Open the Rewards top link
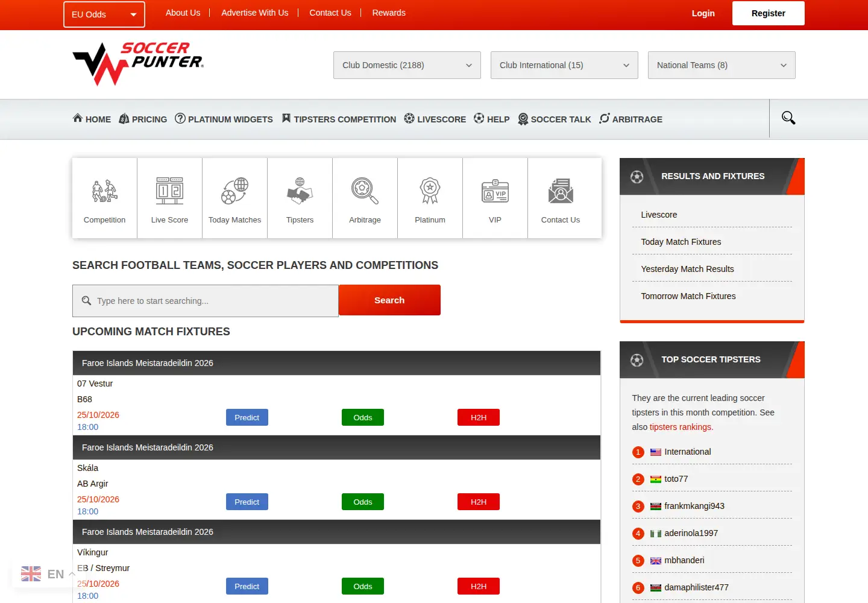 (x=389, y=13)
